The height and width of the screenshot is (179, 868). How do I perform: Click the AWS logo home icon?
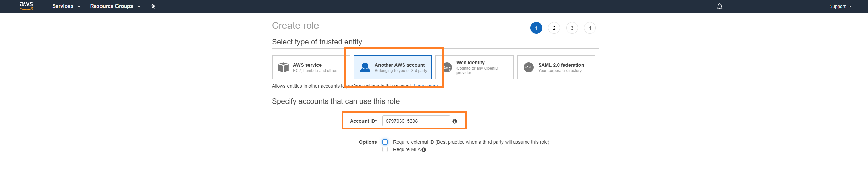tap(26, 6)
